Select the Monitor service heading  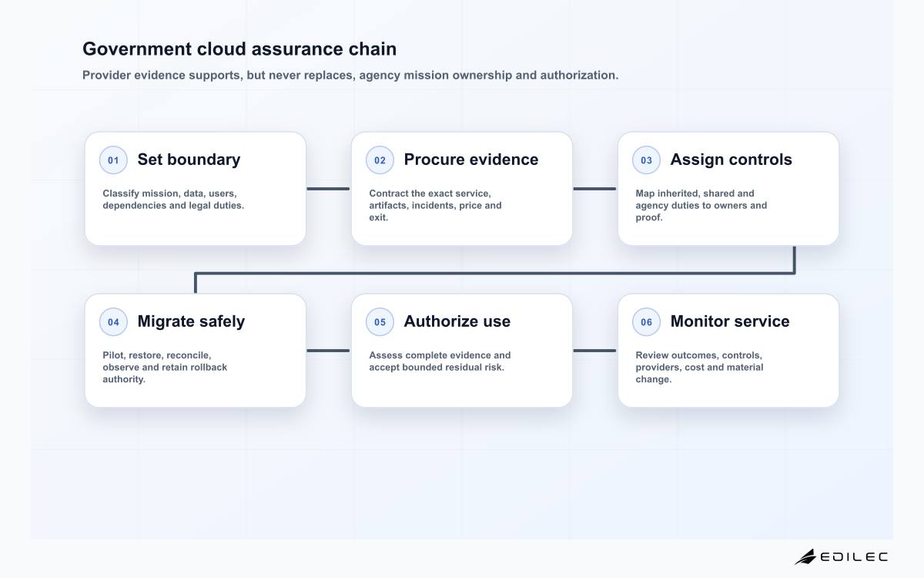[730, 321]
